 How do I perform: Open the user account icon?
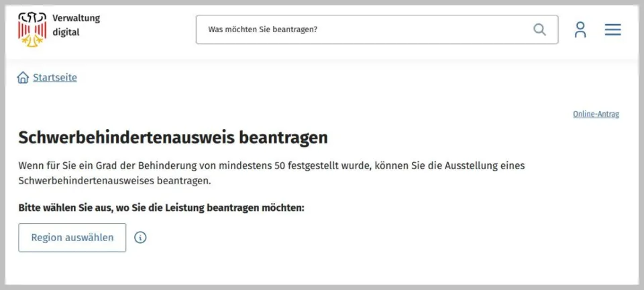580,29
